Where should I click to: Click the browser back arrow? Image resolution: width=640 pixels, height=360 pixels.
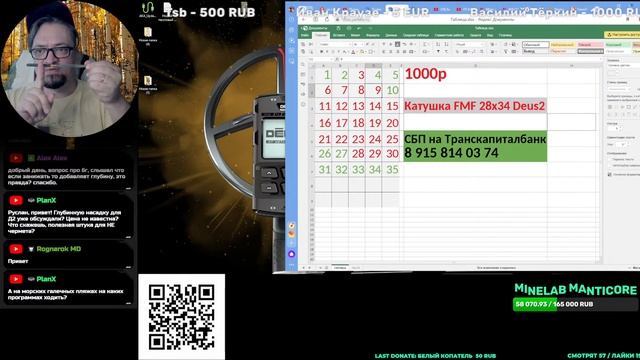point(303,19)
